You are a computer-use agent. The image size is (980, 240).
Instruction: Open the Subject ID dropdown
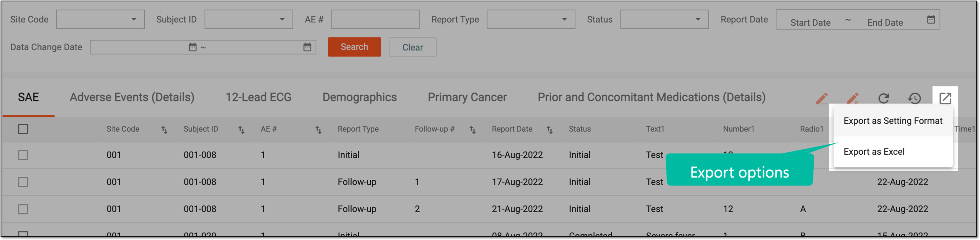(249, 19)
